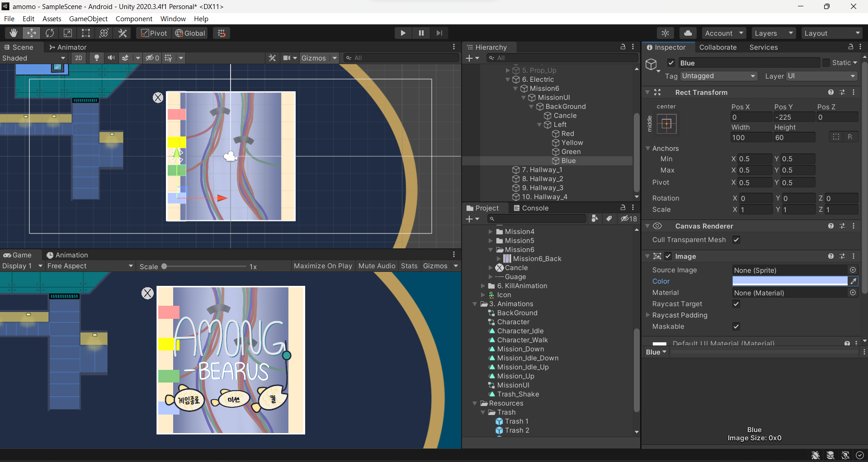Open Source Image object picker
The width and height of the screenshot is (868, 462).
(853, 270)
